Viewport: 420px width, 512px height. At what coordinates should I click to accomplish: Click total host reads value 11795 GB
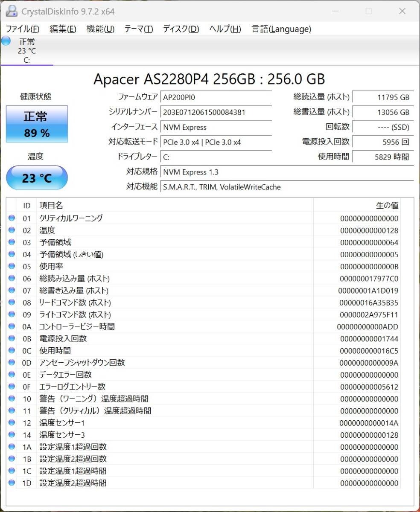pyautogui.click(x=383, y=97)
